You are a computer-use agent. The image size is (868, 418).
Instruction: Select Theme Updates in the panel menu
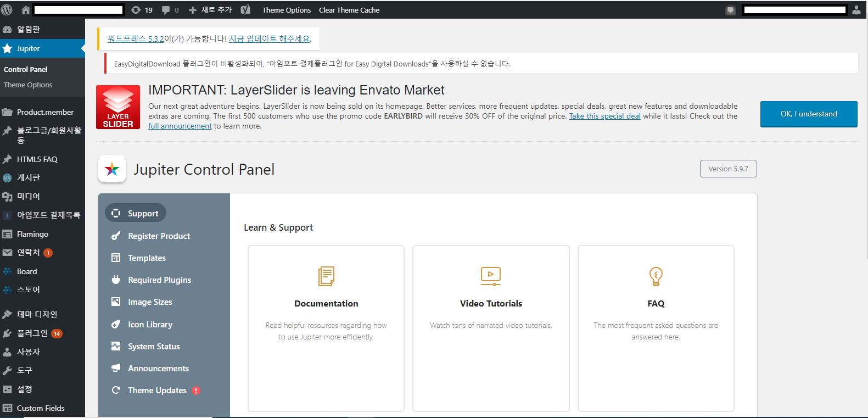[157, 391]
